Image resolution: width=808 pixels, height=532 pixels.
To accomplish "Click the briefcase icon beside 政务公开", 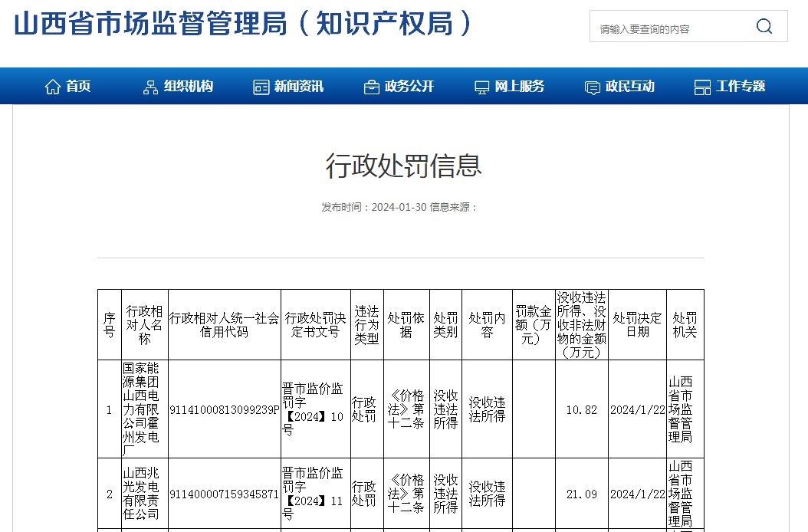I will [x=372, y=87].
